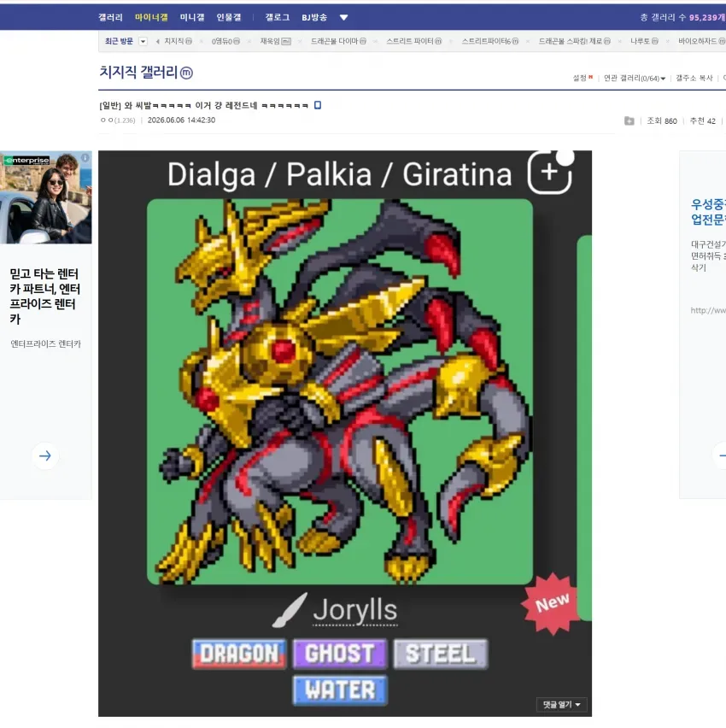
Task: Click the 갤주소 복사 link
Action: pos(694,78)
